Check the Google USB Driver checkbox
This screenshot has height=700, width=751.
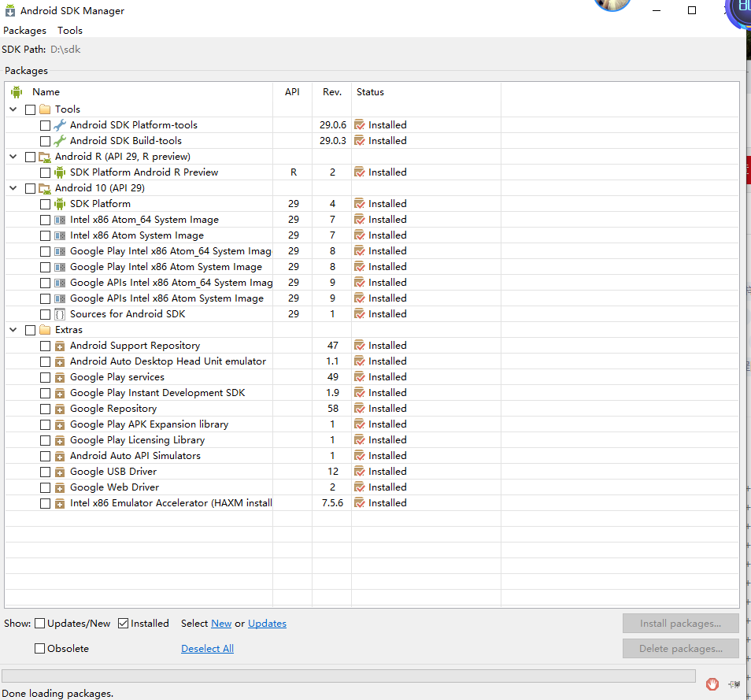(45, 472)
